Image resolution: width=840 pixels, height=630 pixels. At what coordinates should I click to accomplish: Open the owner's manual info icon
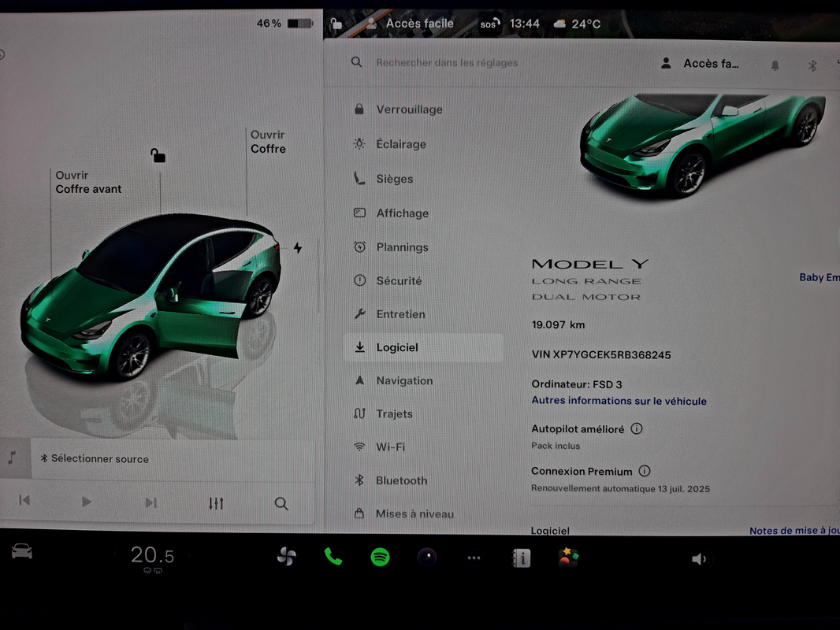(x=521, y=558)
